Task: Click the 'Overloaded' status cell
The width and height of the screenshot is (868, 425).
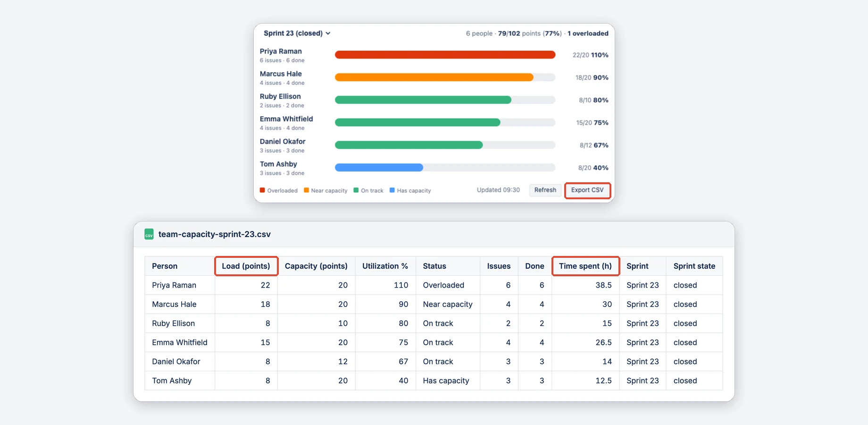Action: click(448, 285)
